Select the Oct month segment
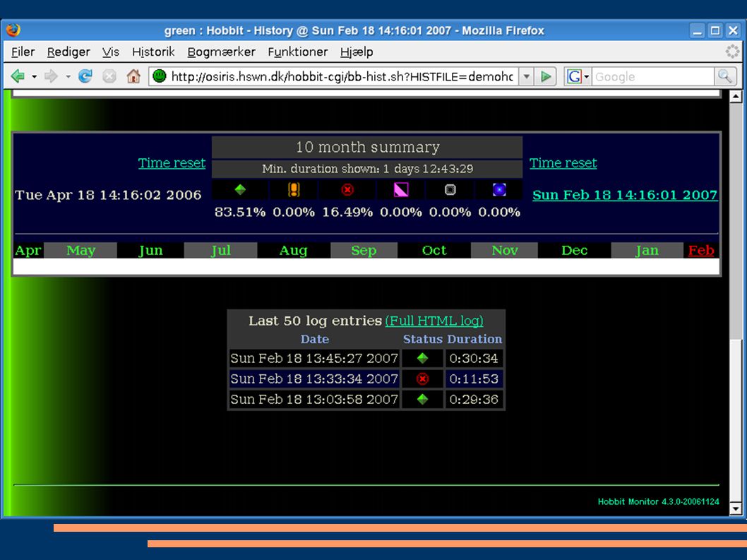 434,250
